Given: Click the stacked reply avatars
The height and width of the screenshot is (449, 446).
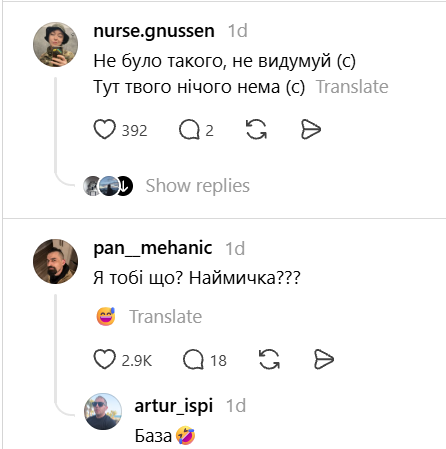Looking at the screenshot, I should pos(108,186).
